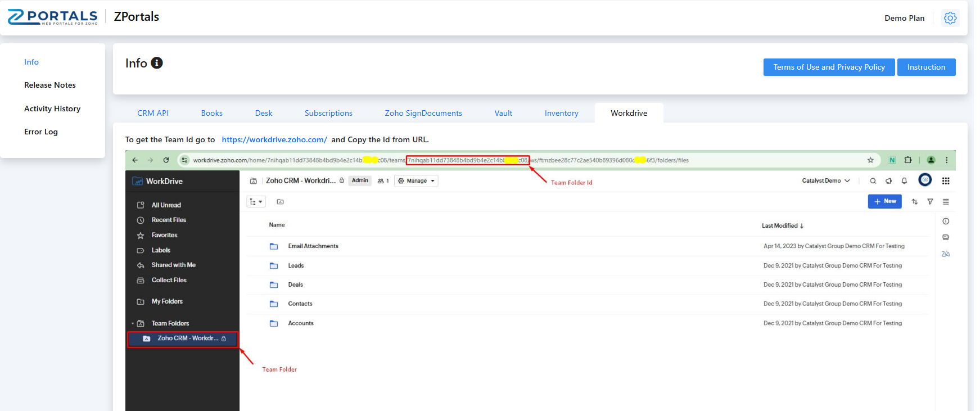
Task: Click the info icon beside Info heading
Action: point(157,63)
